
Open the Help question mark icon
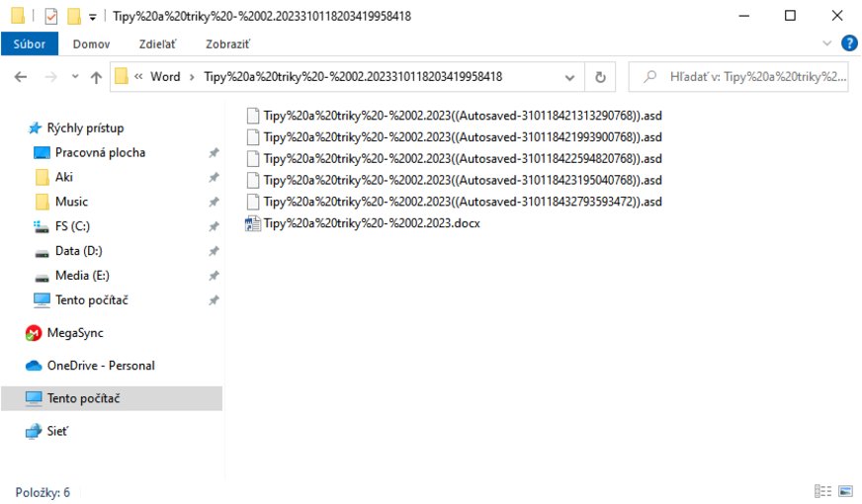(x=848, y=43)
